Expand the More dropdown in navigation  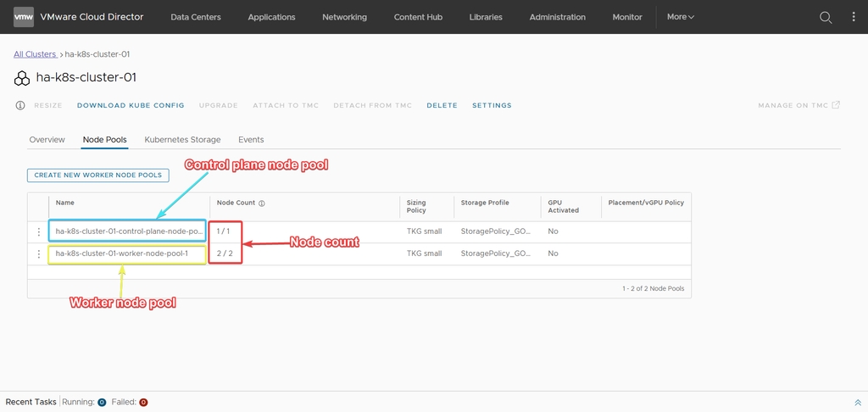(x=680, y=17)
